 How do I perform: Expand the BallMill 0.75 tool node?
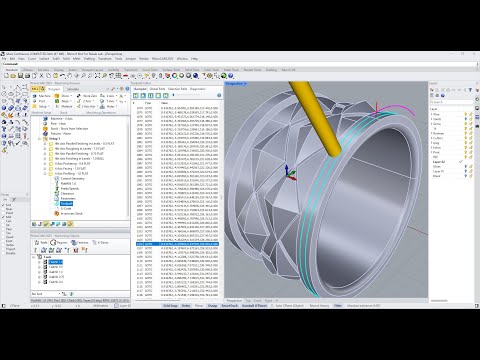point(40,277)
